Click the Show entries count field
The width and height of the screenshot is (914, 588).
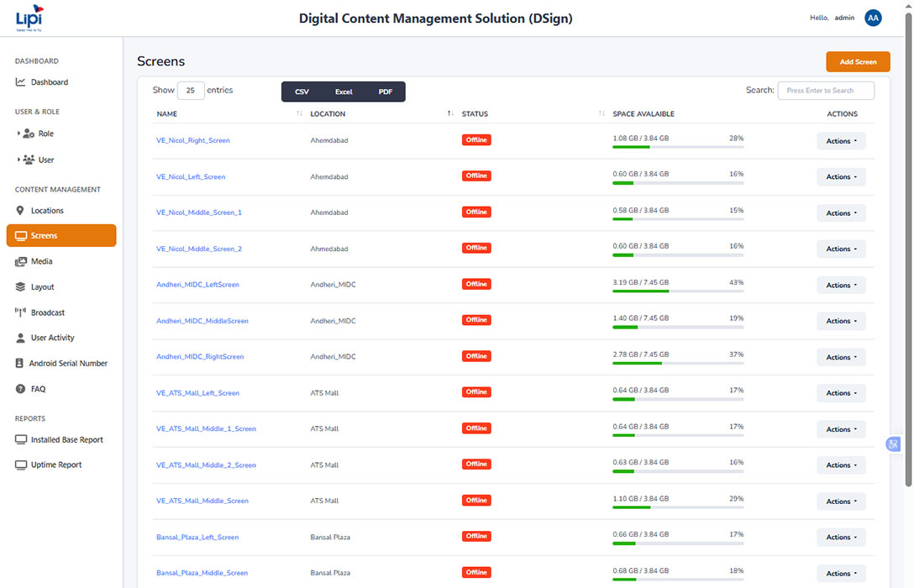(x=191, y=91)
